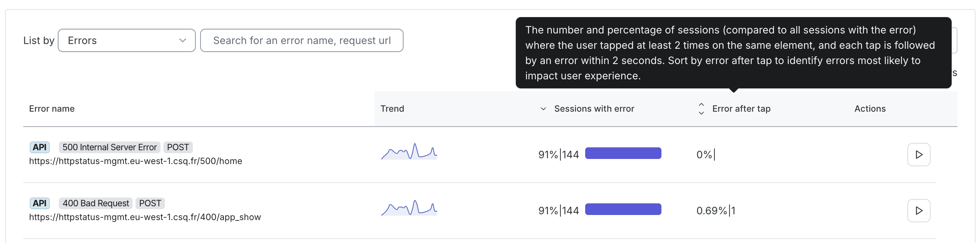Click the sort chevron beside Sessions with error
The image size is (980, 243).
click(543, 109)
